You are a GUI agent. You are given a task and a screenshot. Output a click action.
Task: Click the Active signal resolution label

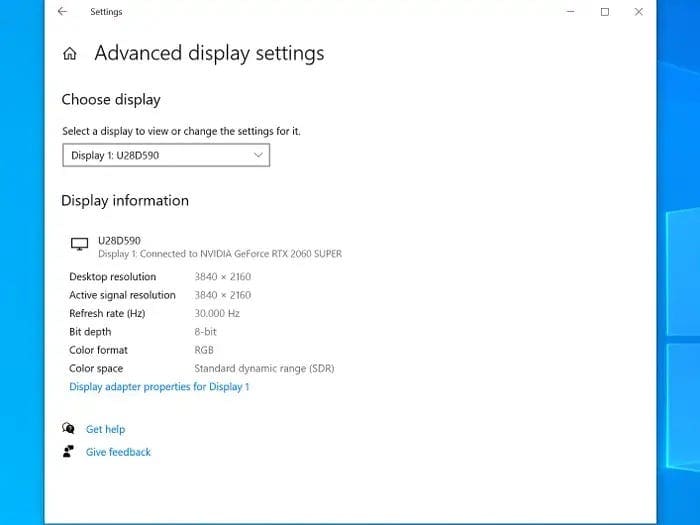122,295
